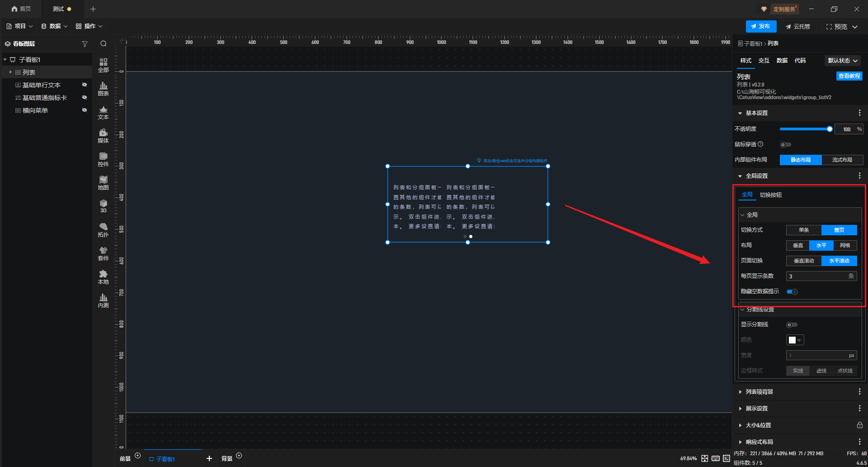
Task: Open the 默认状态 dropdown
Action: (843, 61)
